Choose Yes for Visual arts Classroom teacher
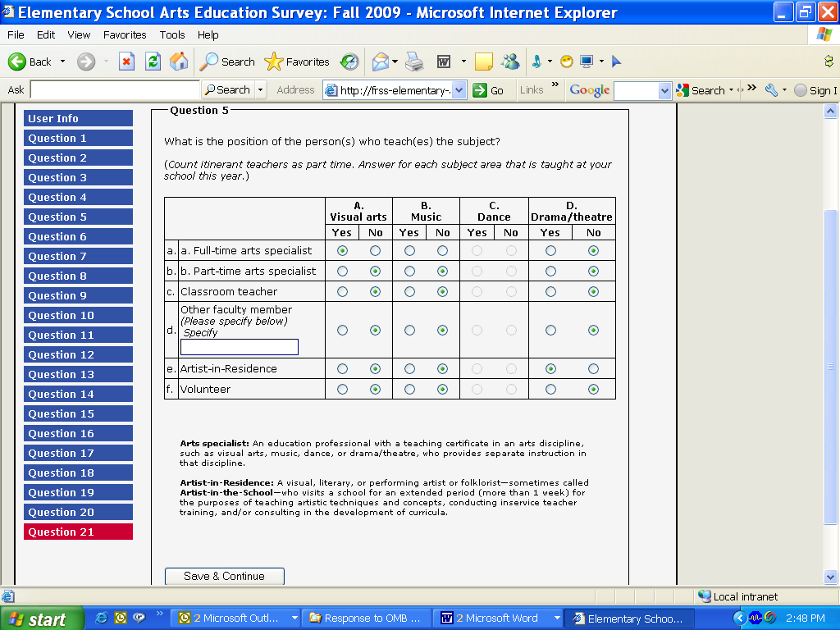 pyautogui.click(x=342, y=291)
